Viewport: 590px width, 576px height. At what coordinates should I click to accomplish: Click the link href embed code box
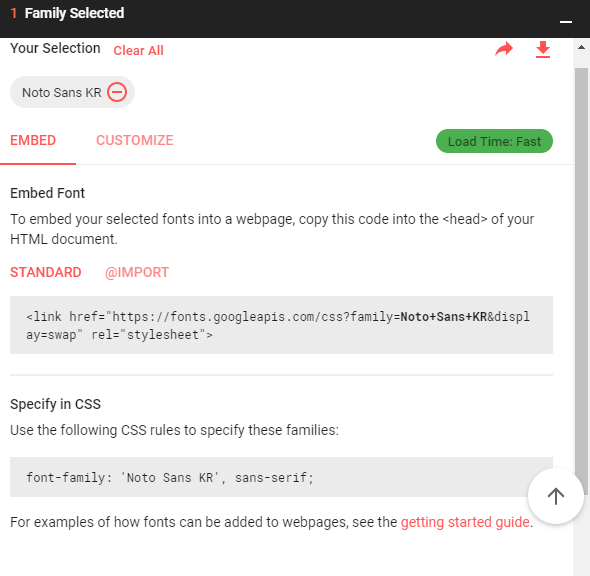coord(281,325)
